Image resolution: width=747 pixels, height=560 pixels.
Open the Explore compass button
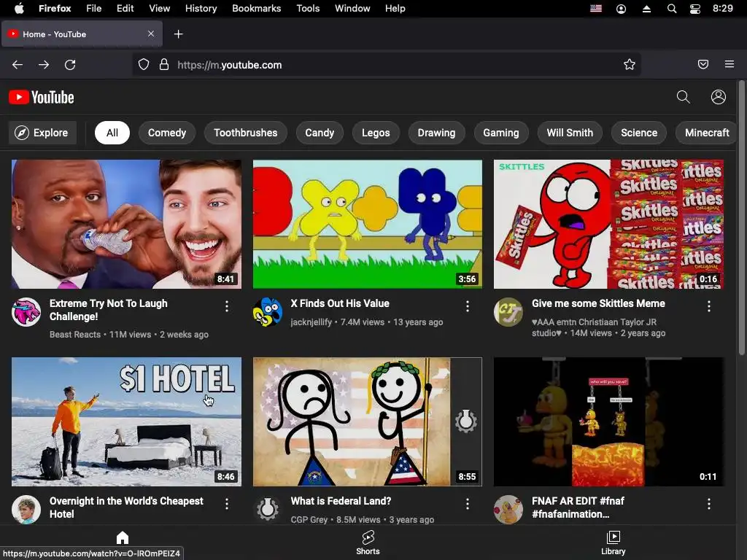tap(42, 133)
